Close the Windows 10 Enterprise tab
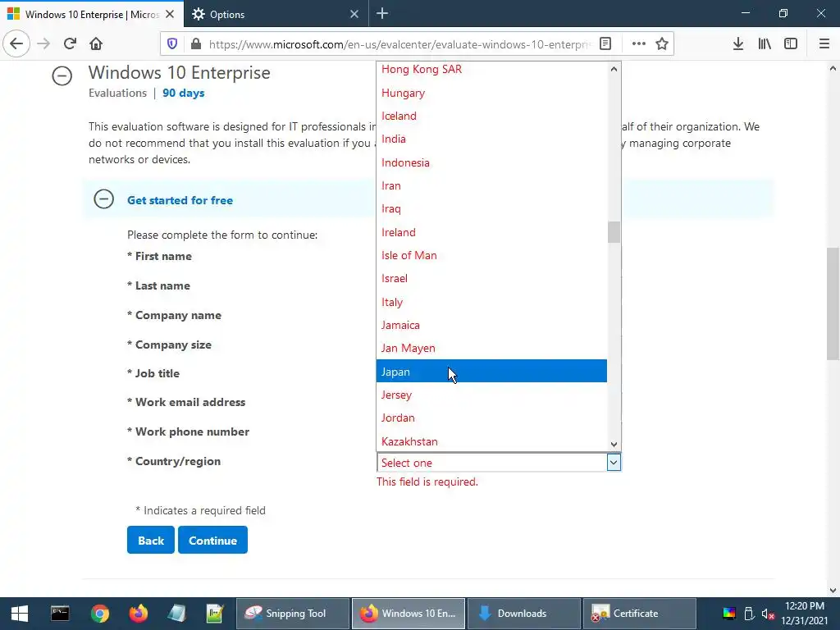Image resolution: width=840 pixels, height=630 pixels. tap(170, 14)
